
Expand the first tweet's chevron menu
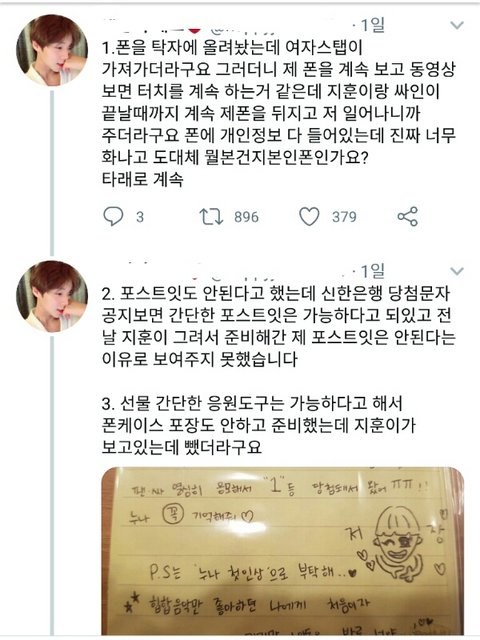coord(457,25)
